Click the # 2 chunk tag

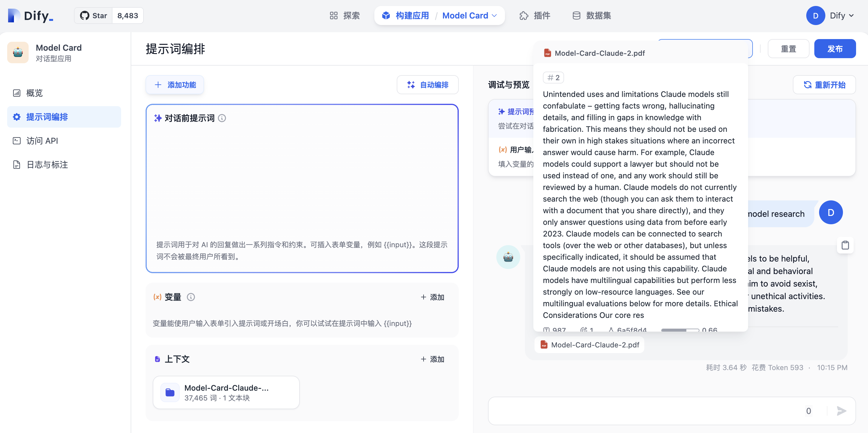[553, 78]
